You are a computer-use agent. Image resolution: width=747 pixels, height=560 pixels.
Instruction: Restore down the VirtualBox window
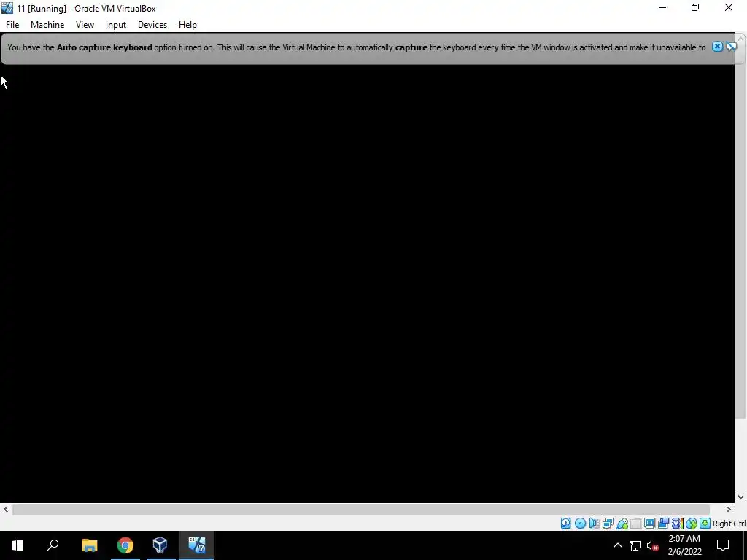(695, 7)
